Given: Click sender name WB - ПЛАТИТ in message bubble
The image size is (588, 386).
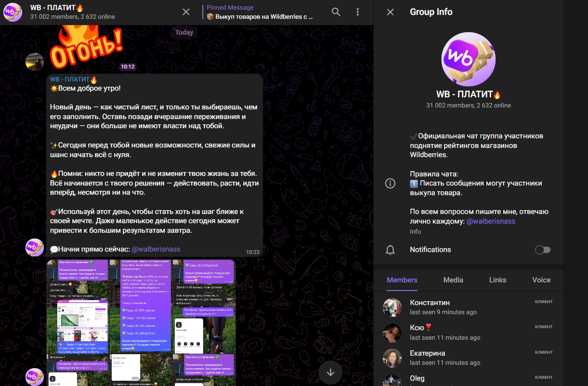Looking at the screenshot, I should [x=74, y=80].
